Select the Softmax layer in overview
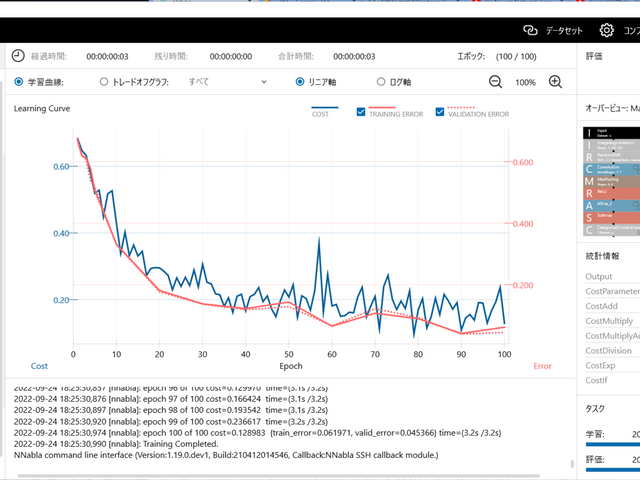The width and height of the screenshot is (640, 480). point(611,217)
